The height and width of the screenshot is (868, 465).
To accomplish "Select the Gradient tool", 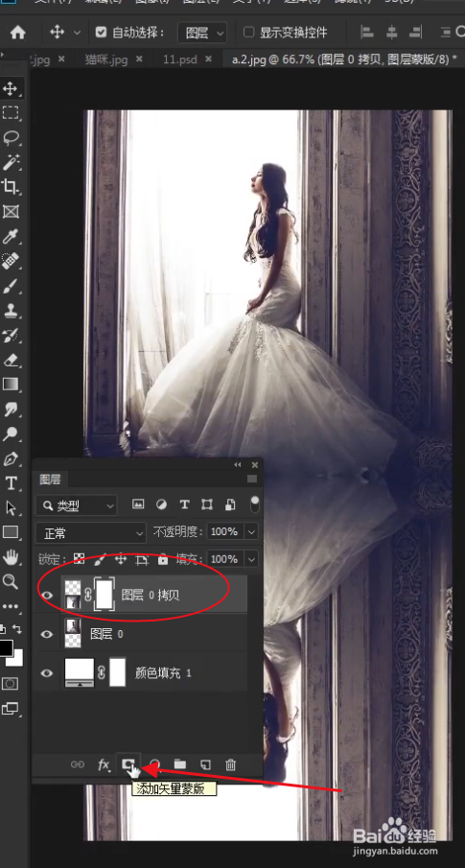I will [10, 385].
